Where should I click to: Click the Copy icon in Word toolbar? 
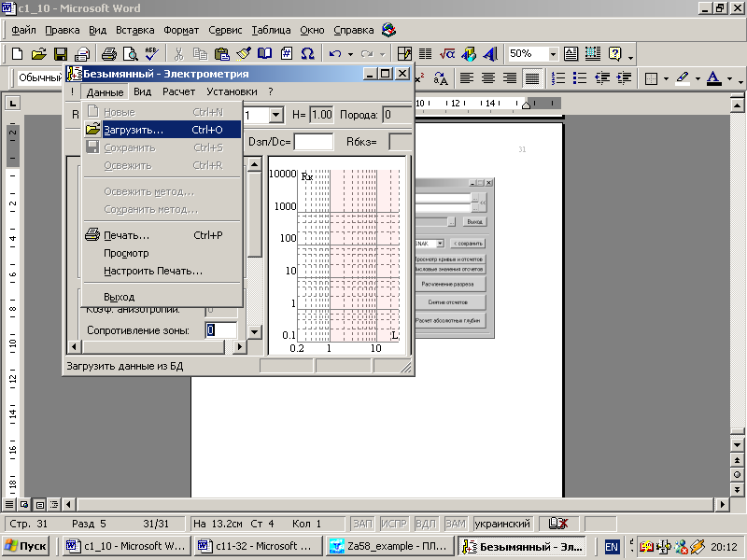tap(200, 54)
